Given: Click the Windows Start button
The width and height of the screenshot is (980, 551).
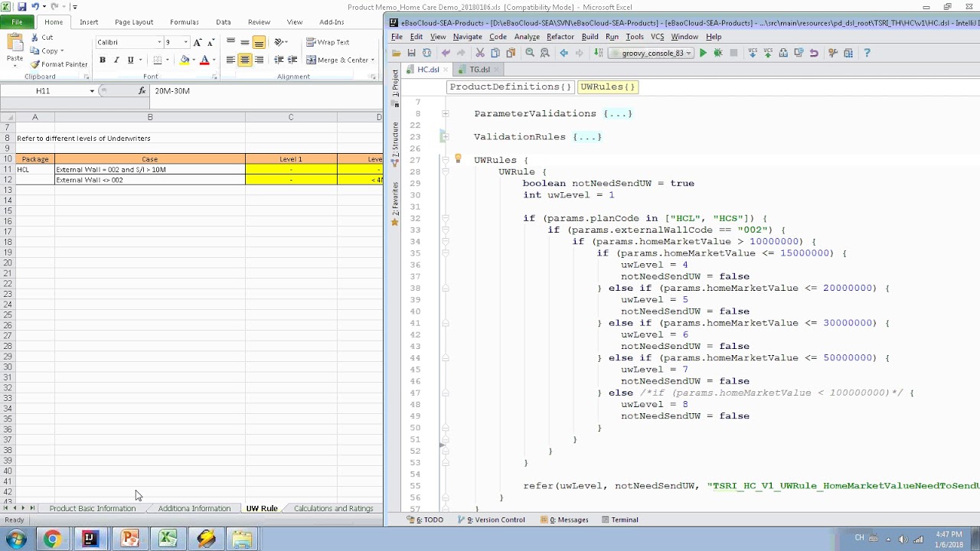Looking at the screenshot, I should [x=16, y=540].
